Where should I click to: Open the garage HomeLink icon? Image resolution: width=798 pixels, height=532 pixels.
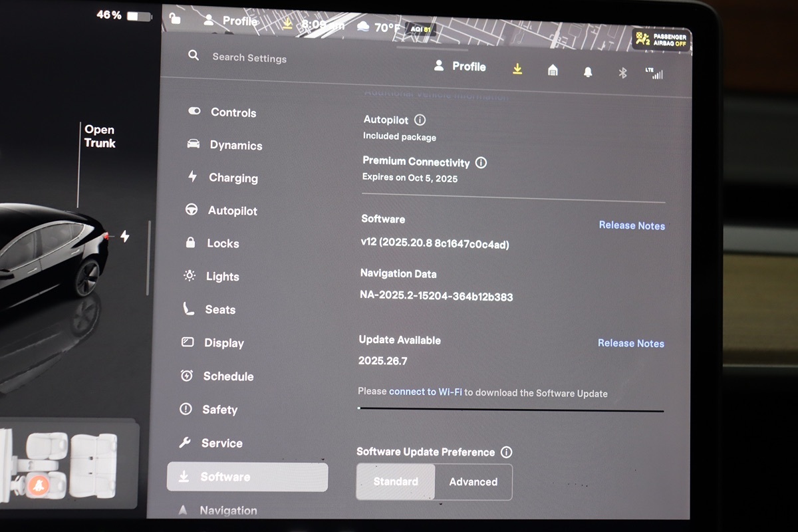pos(553,70)
